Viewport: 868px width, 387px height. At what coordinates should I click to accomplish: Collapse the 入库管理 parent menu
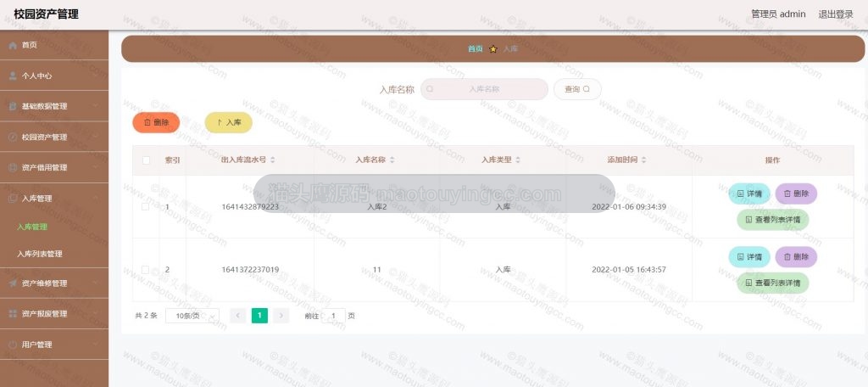pyautogui.click(x=53, y=199)
